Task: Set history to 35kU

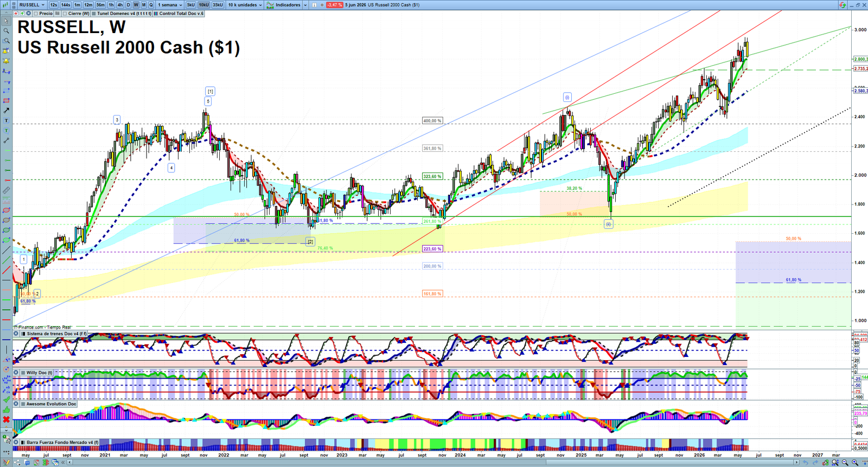Action: coord(218,5)
